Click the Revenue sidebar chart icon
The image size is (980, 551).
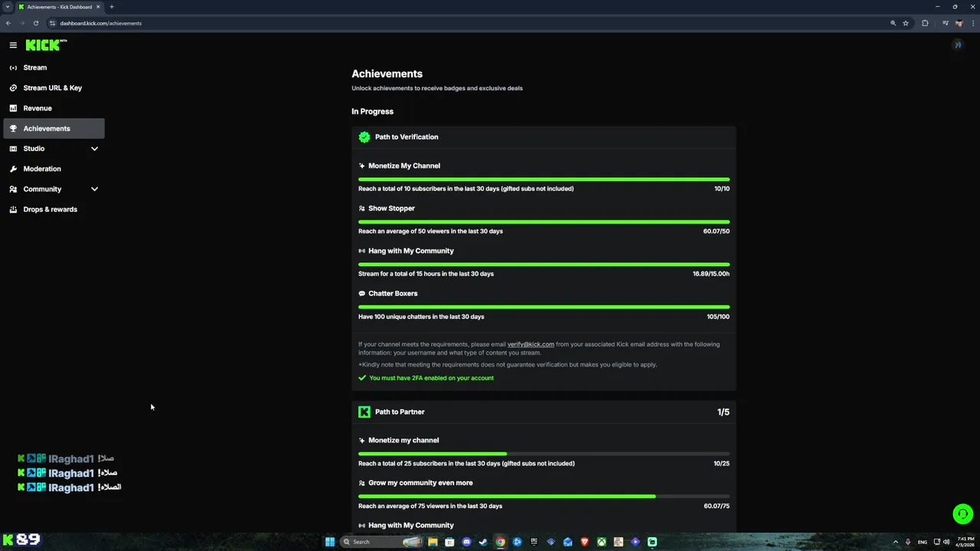point(13,108)
